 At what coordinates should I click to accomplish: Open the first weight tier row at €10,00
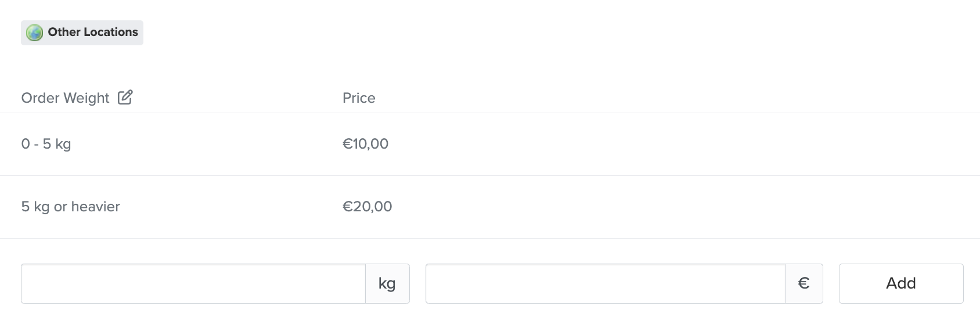[490, 144]
